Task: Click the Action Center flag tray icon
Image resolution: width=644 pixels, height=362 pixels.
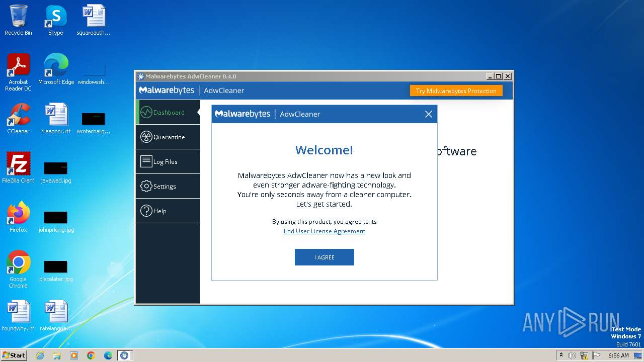Action: 596,355
